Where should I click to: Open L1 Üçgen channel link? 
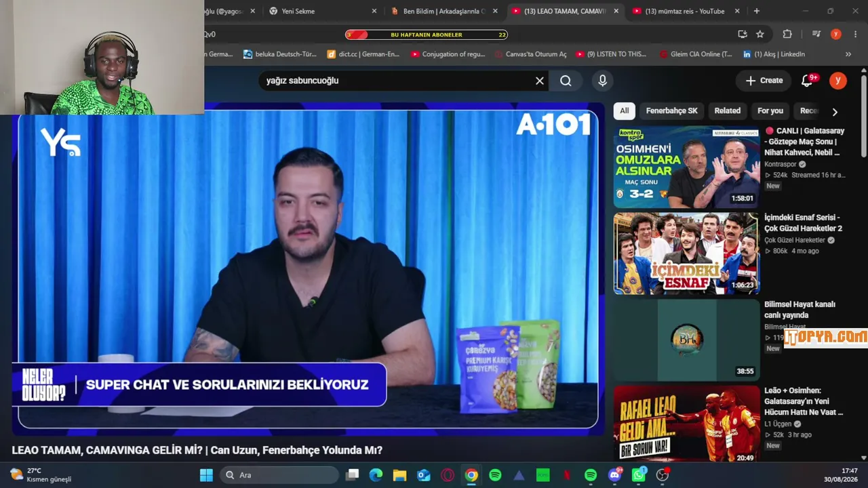click(778, 424)
